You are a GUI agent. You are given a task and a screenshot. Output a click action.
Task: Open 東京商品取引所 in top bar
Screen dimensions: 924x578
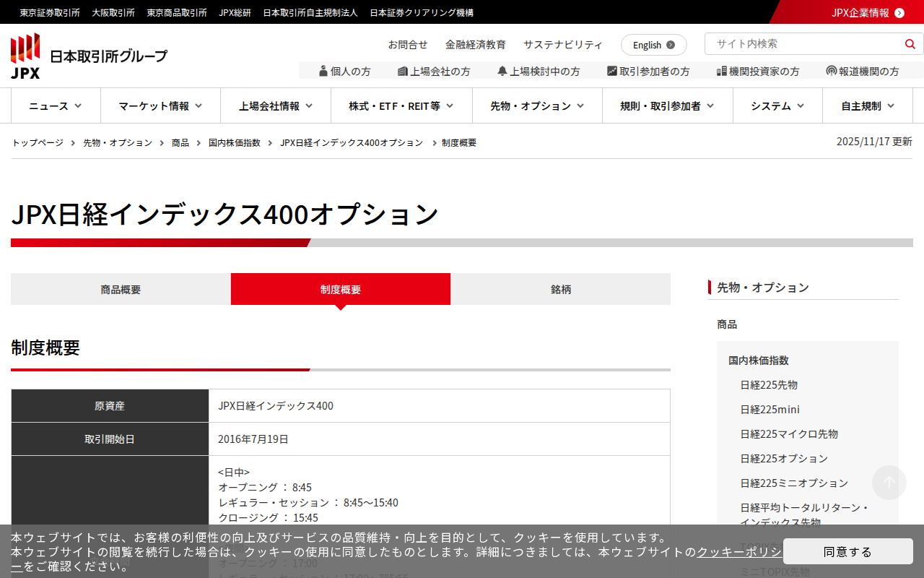click(x=177, y=12)
